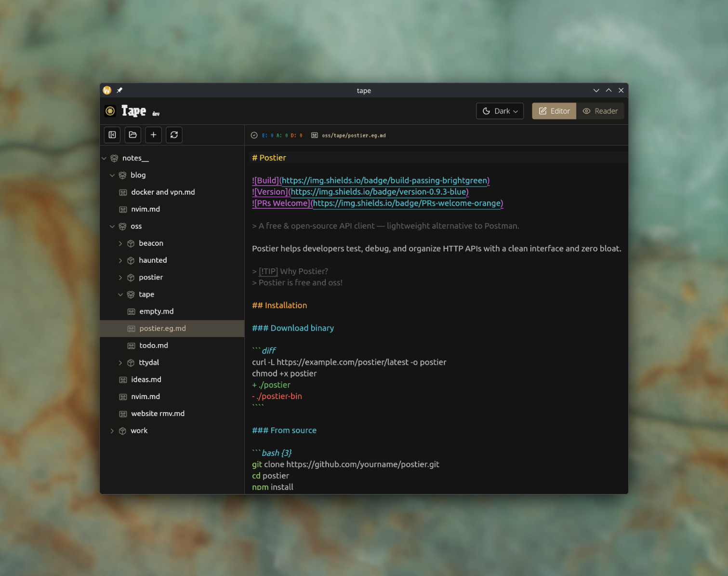Click the 'chmod +x postier' line
The image size is (728, 576).
coord(284,374)
